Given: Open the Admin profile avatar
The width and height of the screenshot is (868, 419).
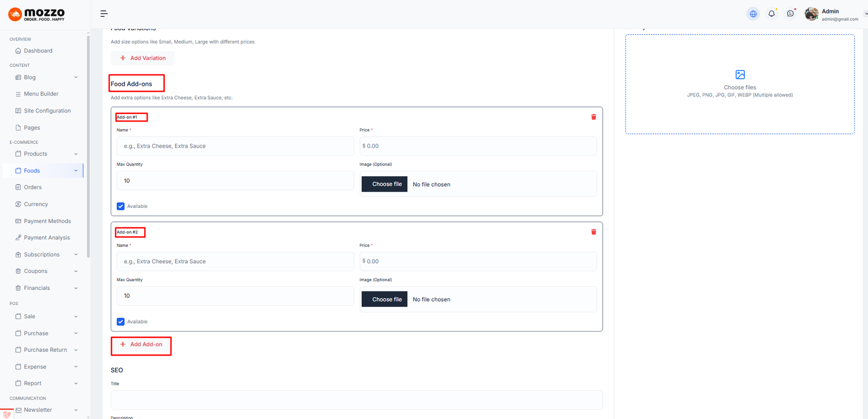Looking at the screenshot, I should (812, 14).
